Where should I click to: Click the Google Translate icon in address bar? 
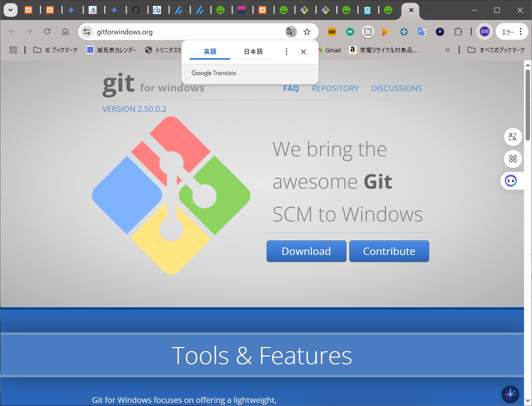(291, 32)
